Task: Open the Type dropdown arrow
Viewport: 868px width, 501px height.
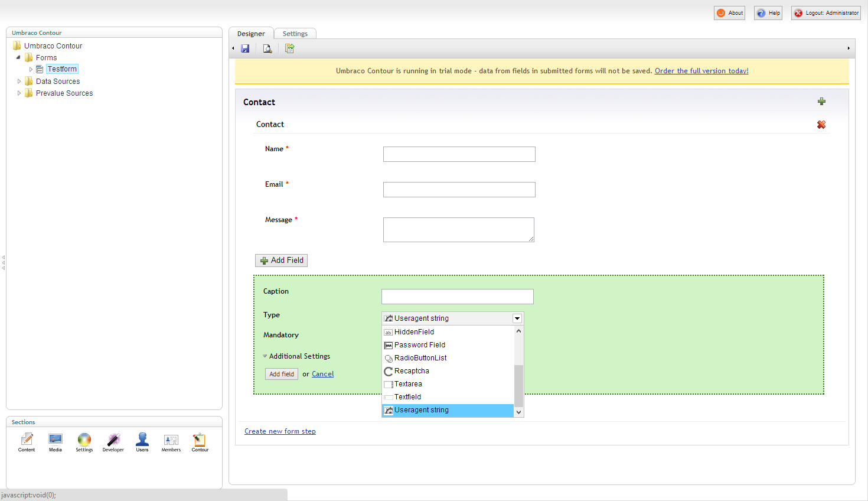Action: pyautogui.click(x=517, y=318)
